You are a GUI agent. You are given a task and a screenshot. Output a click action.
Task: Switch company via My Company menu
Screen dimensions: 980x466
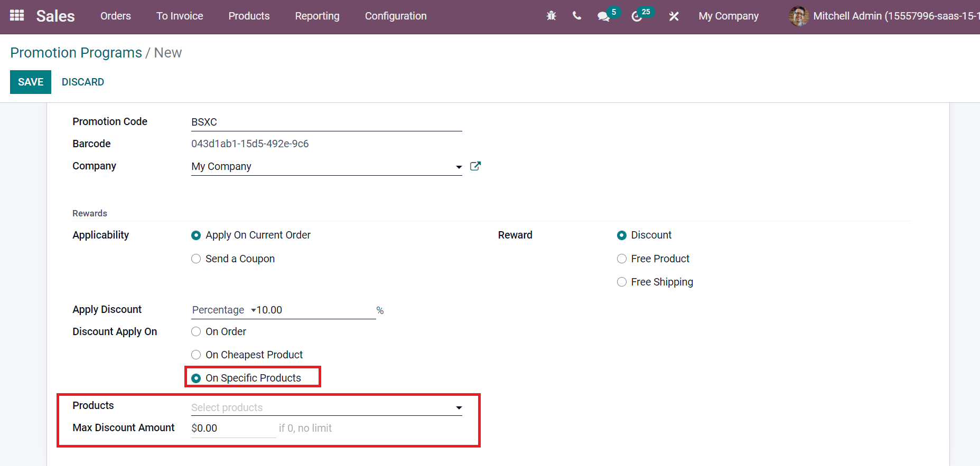729,16
